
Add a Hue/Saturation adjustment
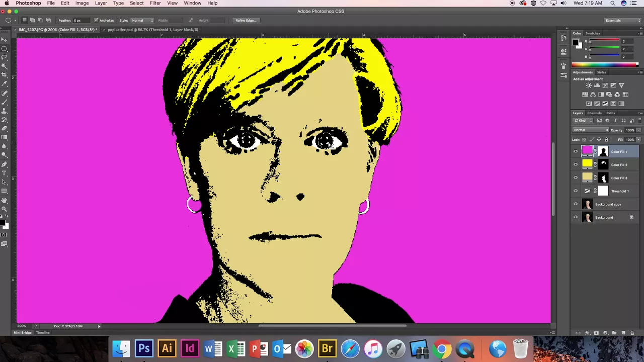(x=585, y=95)
